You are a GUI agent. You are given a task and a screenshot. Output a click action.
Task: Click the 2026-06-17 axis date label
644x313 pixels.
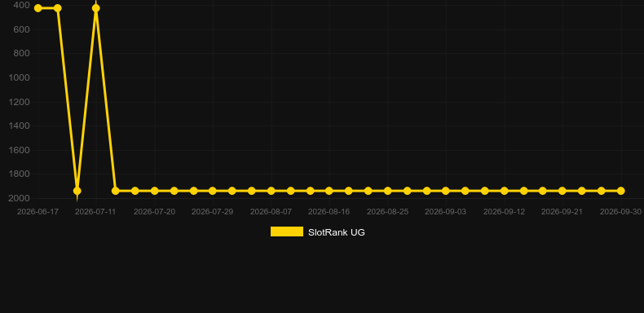pyautogui.click(x=37, y=212)
